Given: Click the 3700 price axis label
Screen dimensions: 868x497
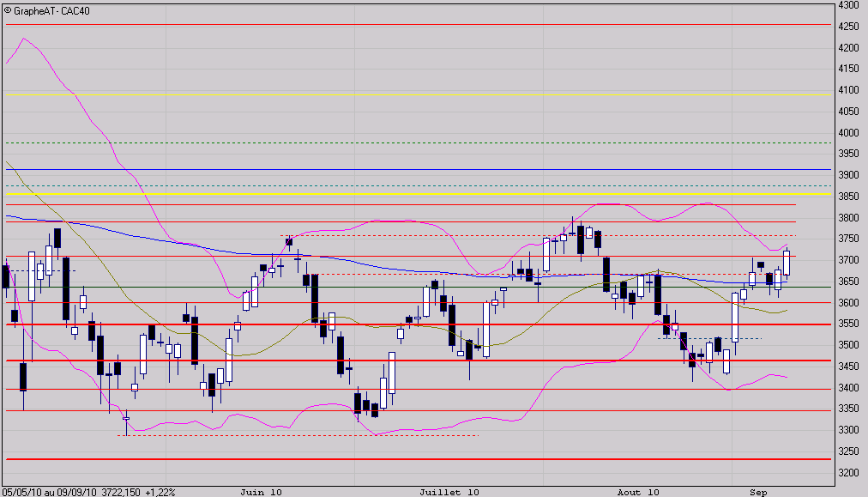Looking at the screenshot, I should coord(848,260).
